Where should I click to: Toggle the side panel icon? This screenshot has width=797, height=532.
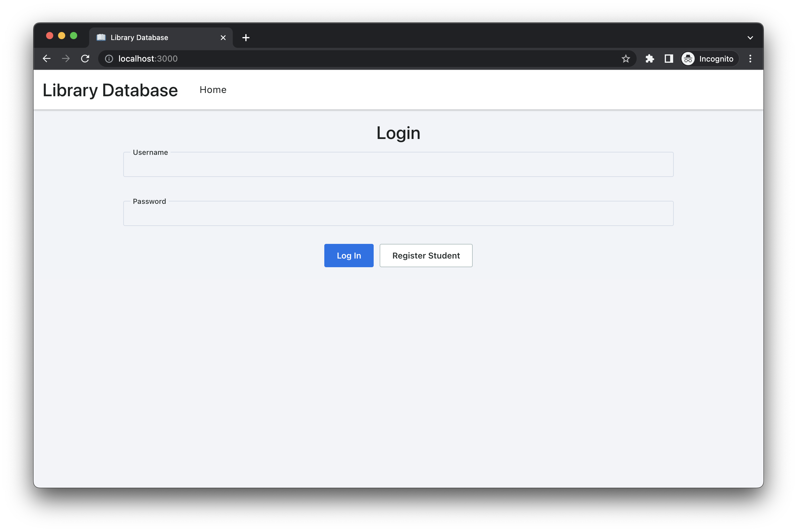pyautogui.click(x=669, y=59)
